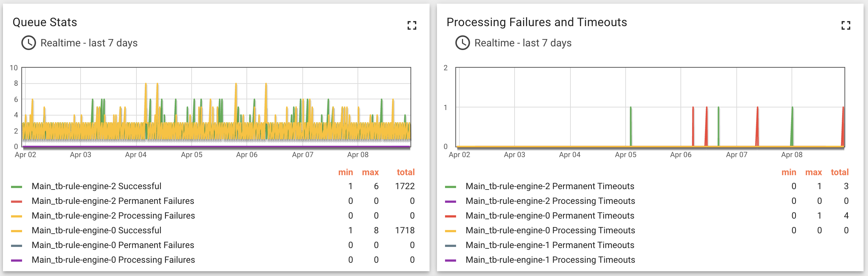Screen dimensions: 868x276
Task: Toggle the Main_tb-rule-engine-2 Permanent Timeouts legend label
Action: coord(550,186)
